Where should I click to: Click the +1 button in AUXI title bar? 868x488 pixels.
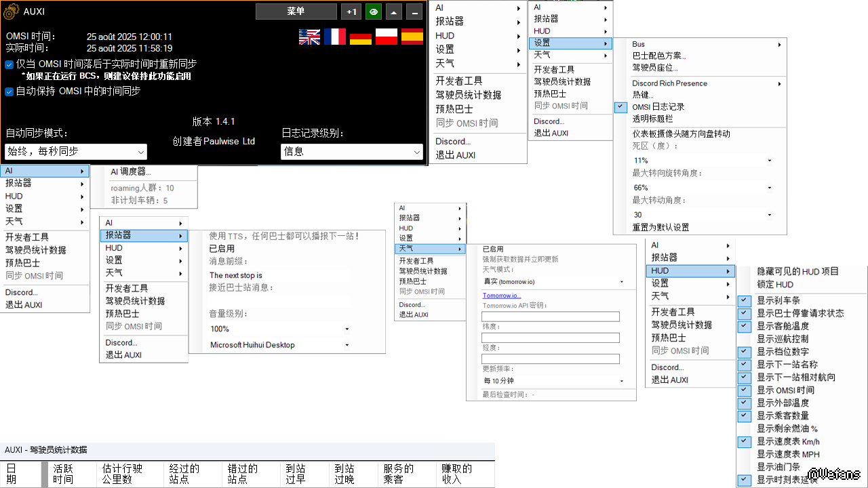click(x=351, y=12)
